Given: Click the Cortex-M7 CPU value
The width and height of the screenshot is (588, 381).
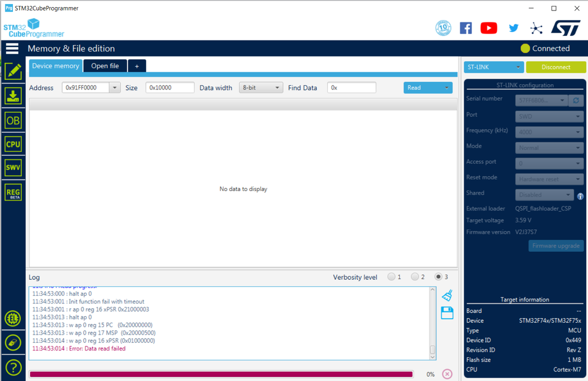Looking at the screenshot, I should click(567, 369).
